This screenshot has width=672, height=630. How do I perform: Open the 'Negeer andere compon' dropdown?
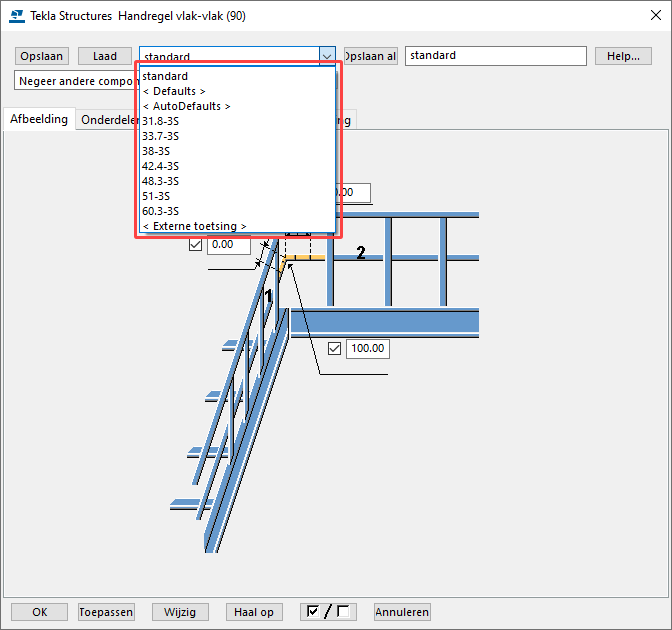point(75,81)
